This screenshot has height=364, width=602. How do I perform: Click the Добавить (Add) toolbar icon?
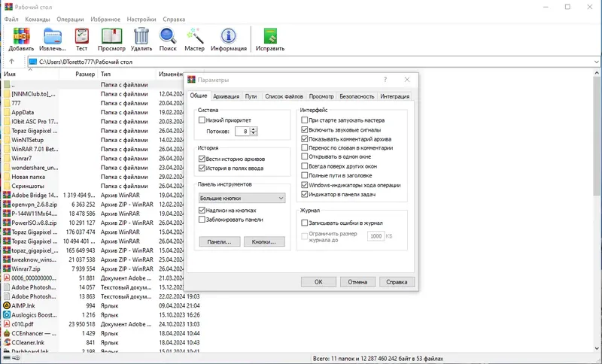pos(21,35)
